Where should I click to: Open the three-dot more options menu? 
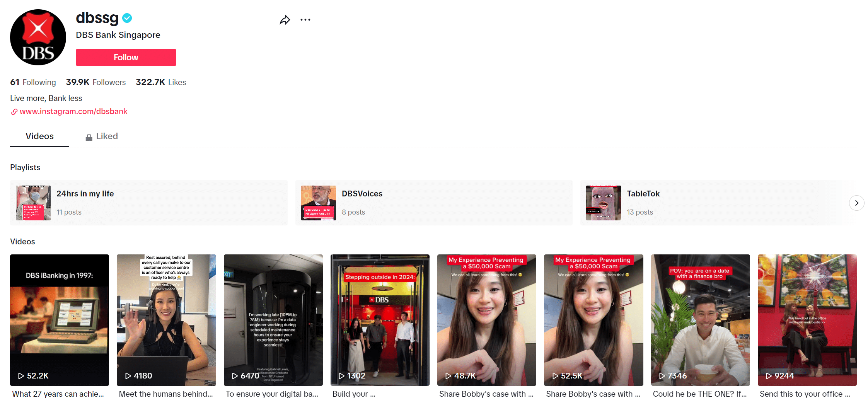coord(305,20)
